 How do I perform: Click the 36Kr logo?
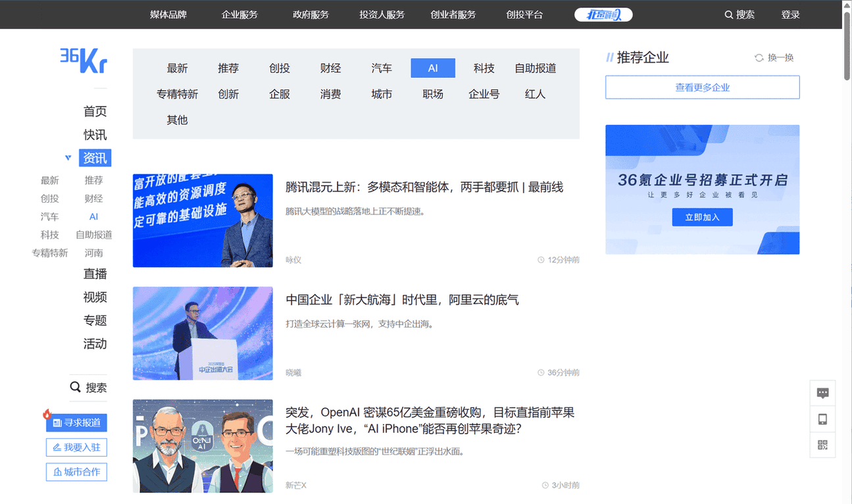point(84,61)
